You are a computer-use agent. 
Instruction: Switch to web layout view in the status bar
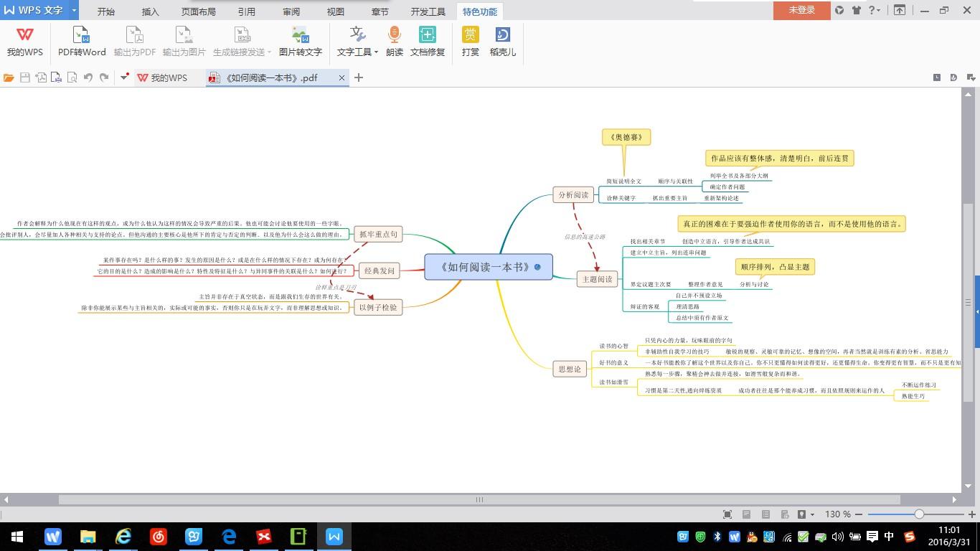click(784, 514)
